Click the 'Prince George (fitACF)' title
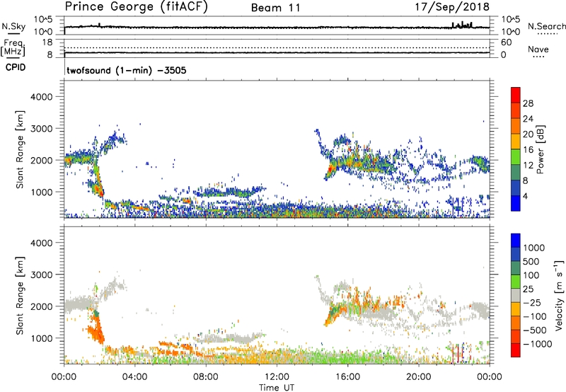566x392 pixels. (136, 6)
